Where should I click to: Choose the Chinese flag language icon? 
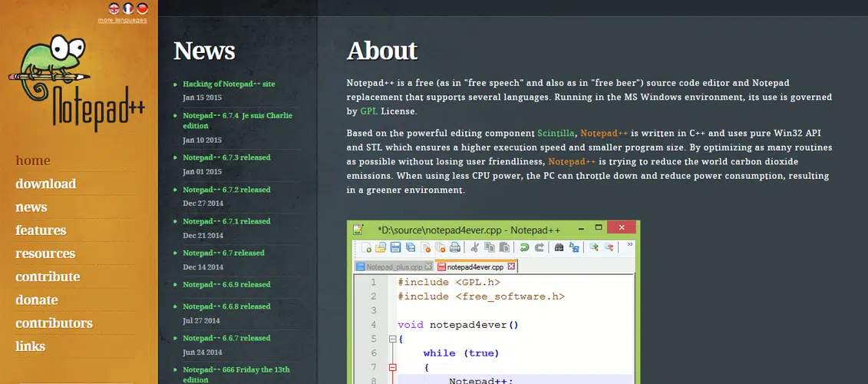coord(142,8)
